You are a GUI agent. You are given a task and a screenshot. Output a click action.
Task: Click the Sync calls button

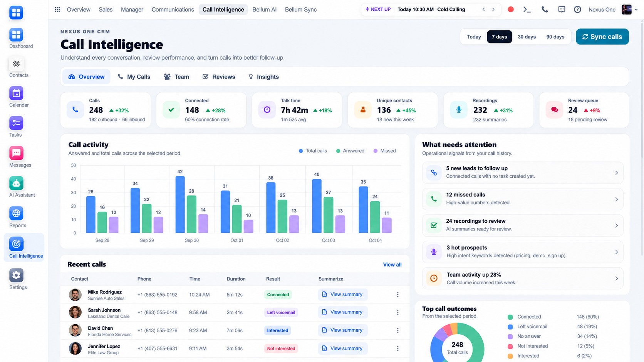602,37
